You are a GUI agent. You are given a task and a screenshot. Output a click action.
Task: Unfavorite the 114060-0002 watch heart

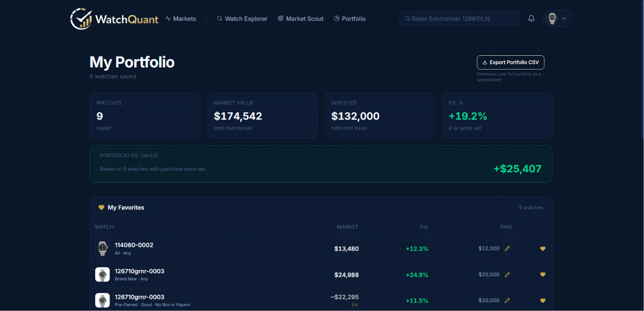[543, 249]
